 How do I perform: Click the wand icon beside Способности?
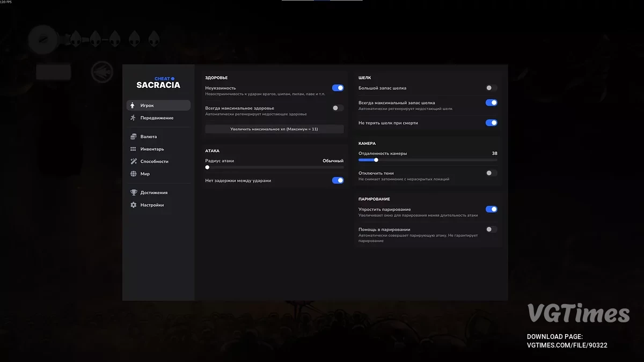click(133, 161)
